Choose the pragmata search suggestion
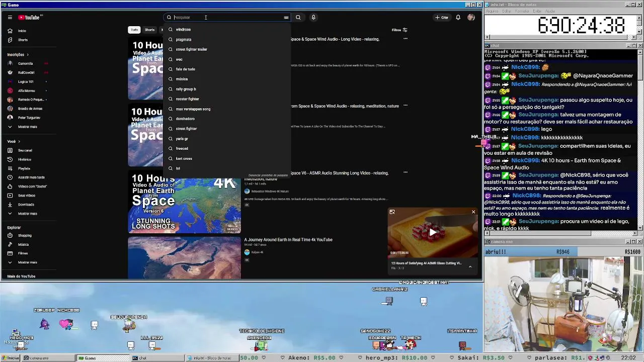This screenshot has width=644, height=362. pos(227,40)
